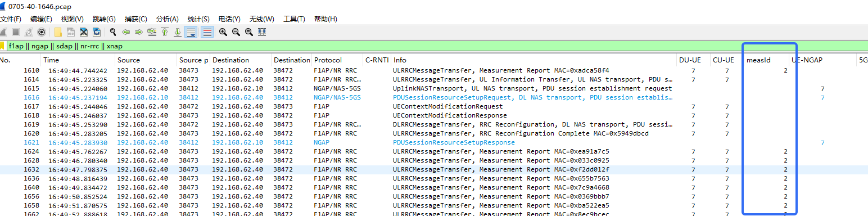Jump to the first packet icon
The height and width of the screenshot is (216, 868).
(x=165, y=32)
